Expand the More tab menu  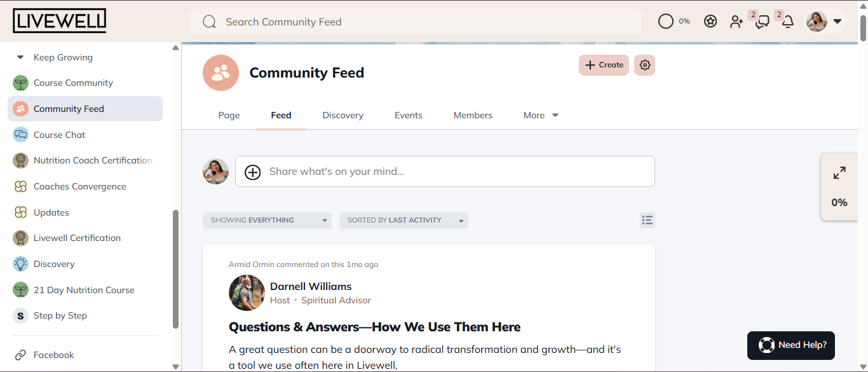pos(539,115)
